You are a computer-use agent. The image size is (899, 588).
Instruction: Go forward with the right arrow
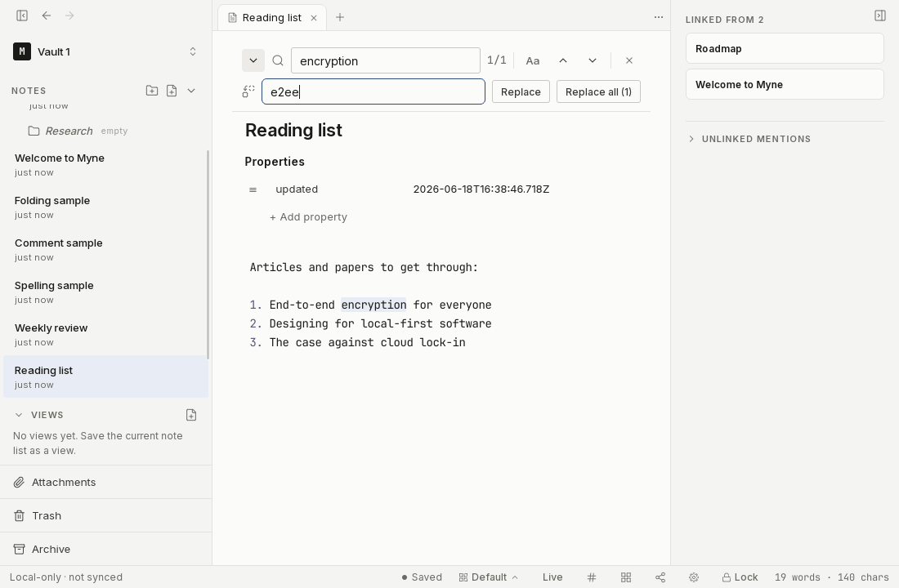coord(69,16)
